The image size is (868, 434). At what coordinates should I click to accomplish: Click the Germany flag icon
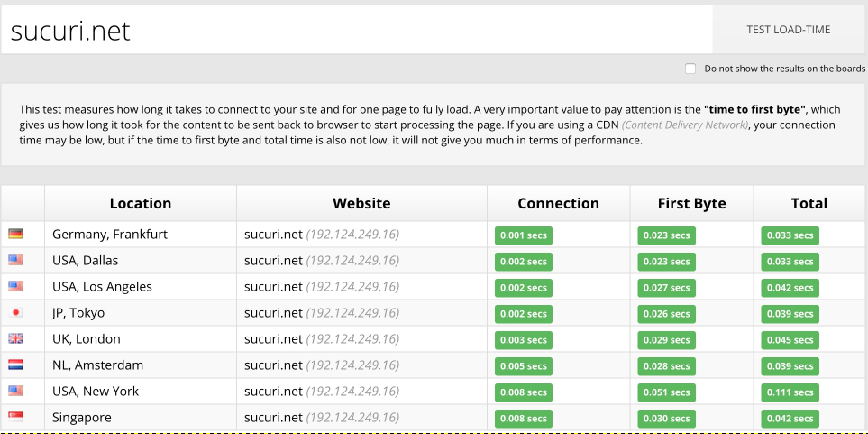[x=15, y=234]
